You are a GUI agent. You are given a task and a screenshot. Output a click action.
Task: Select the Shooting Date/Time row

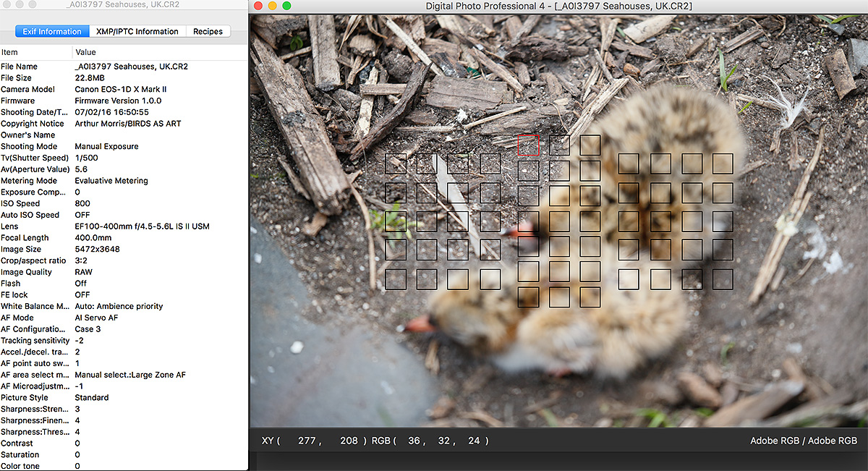pyautogui.click(x=124, y=112)
